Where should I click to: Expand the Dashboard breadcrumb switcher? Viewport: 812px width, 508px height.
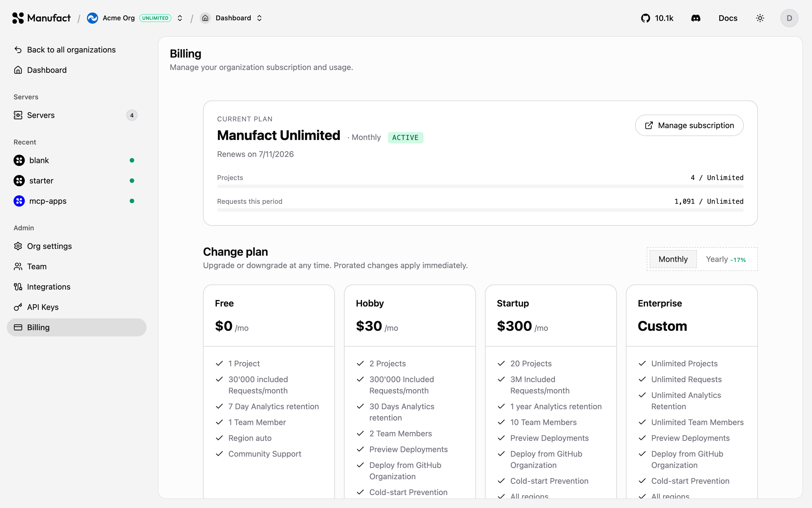click(259, 18)
